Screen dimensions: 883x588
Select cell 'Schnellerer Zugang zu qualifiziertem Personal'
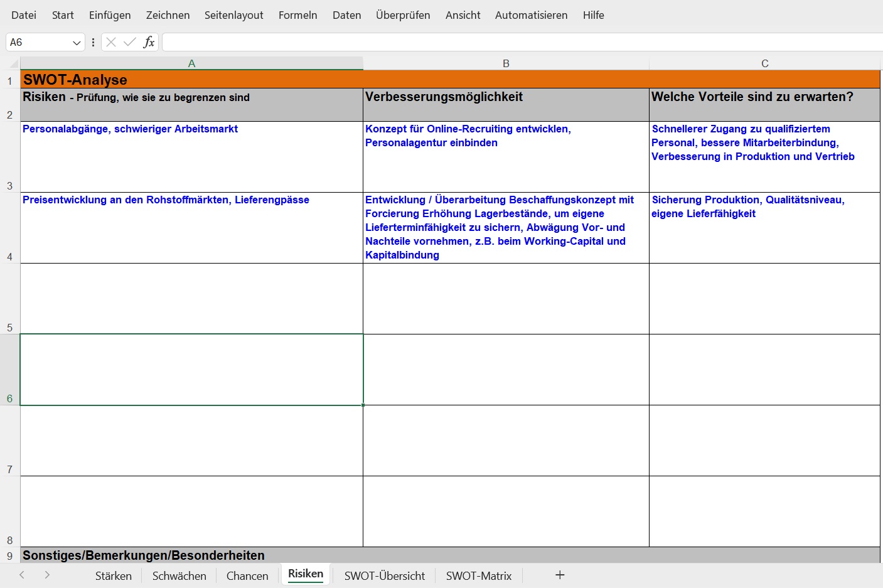point(764,157)
